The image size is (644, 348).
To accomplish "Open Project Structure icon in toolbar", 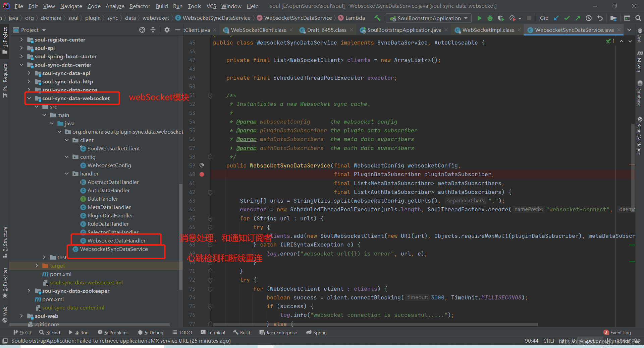I will [613, 18].
